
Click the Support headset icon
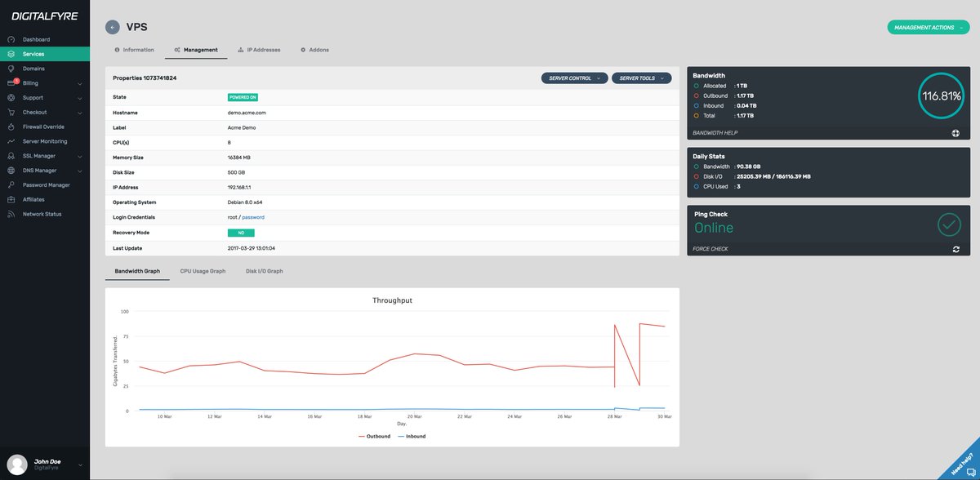pos(11,98)
